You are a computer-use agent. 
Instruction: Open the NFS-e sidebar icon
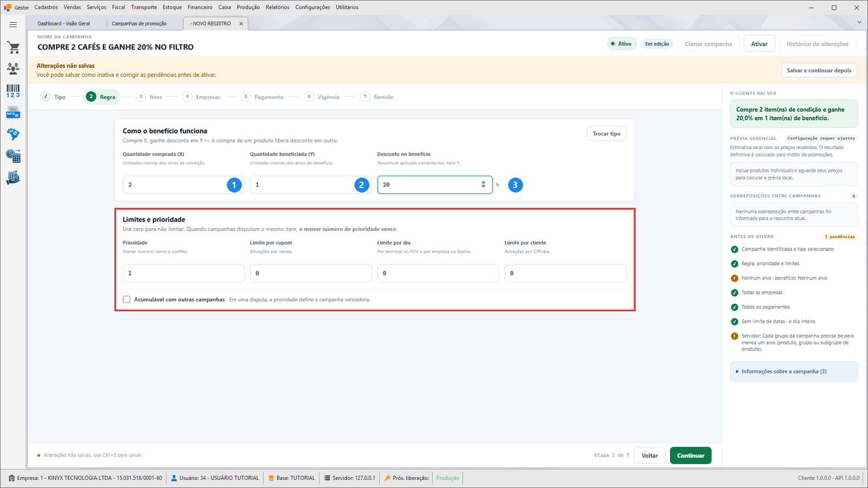13,113
